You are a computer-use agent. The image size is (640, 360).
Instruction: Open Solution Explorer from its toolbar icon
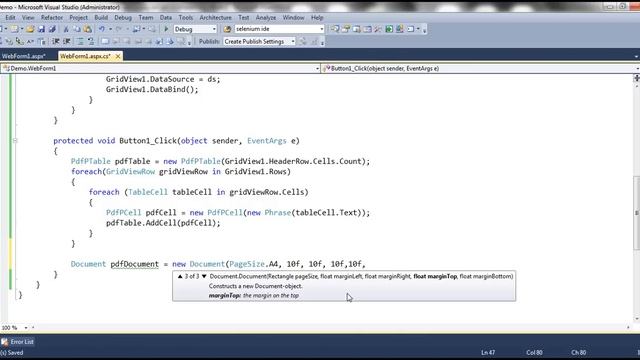click(335, 29)
